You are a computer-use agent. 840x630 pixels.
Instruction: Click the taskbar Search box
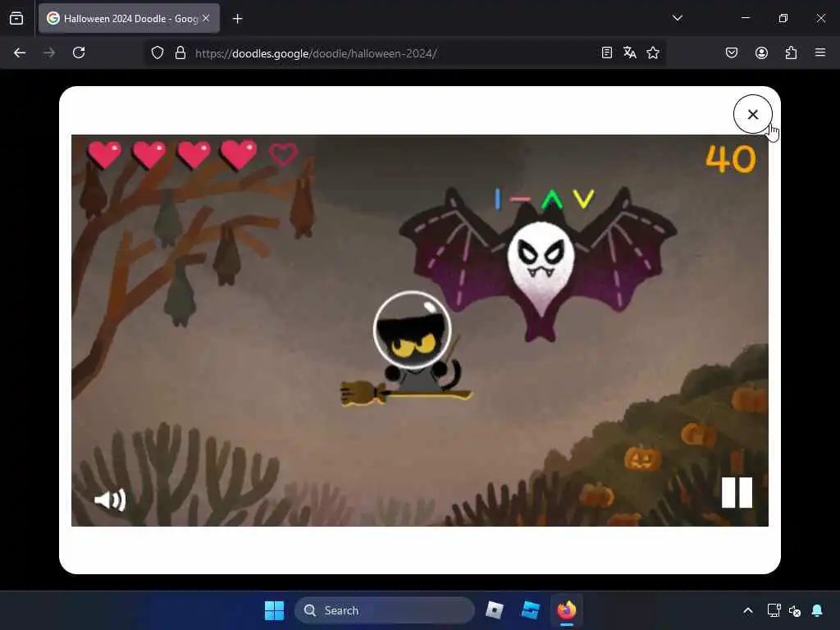(385, 610)
